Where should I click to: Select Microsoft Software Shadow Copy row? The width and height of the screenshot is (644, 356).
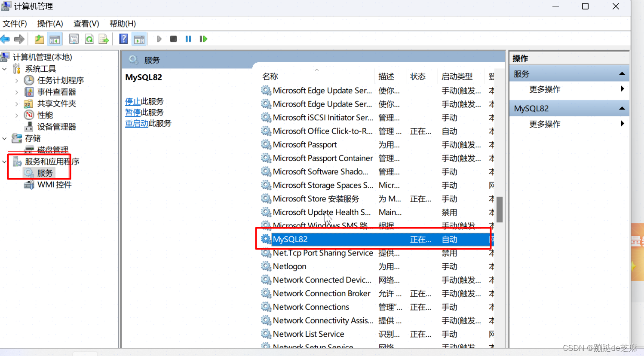point(377,172)
